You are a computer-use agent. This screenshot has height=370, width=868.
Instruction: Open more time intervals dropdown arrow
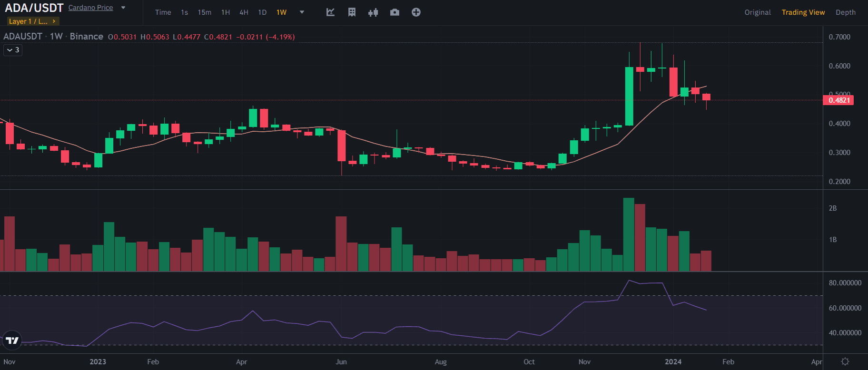point(302,12)
